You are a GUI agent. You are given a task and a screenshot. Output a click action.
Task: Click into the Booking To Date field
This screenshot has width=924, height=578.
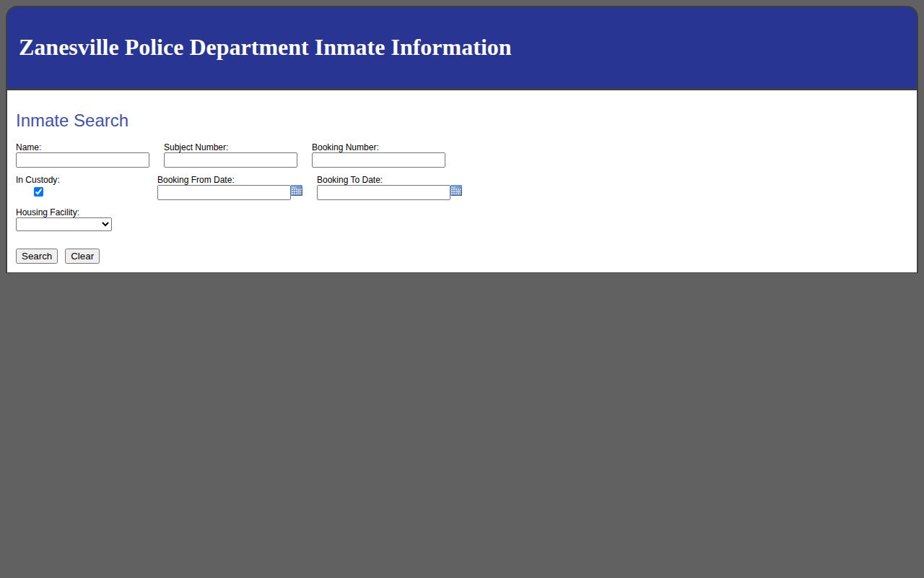pos(383,192)
